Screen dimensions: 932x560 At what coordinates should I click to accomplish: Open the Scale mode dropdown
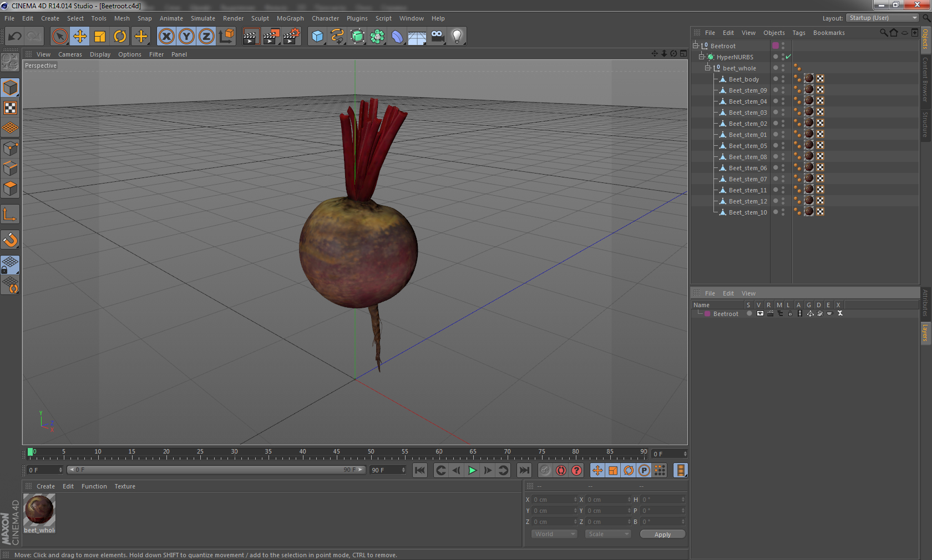point(608,534)
